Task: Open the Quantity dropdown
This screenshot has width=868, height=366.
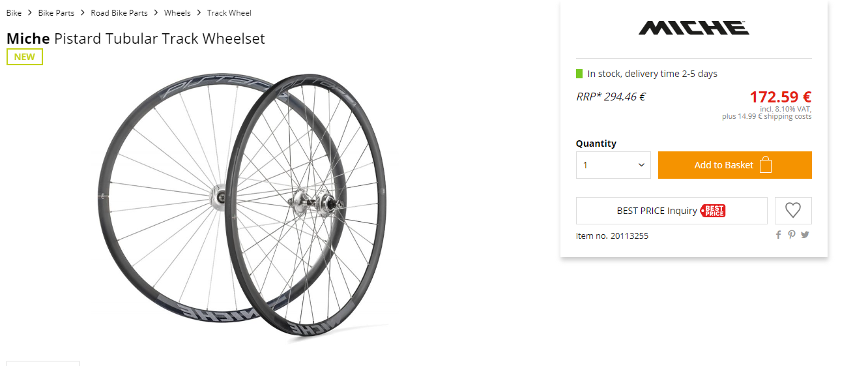Action: click(x=613, y=165)
